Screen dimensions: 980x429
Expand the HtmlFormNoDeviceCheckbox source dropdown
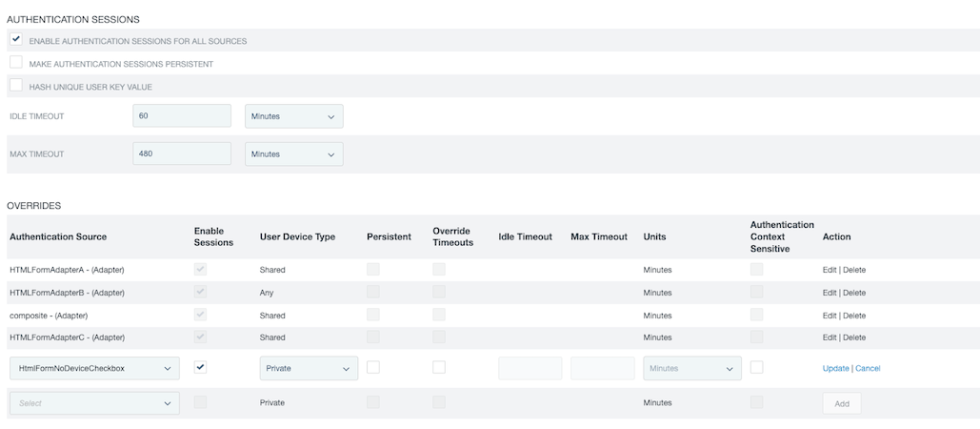tap(94, 368)
